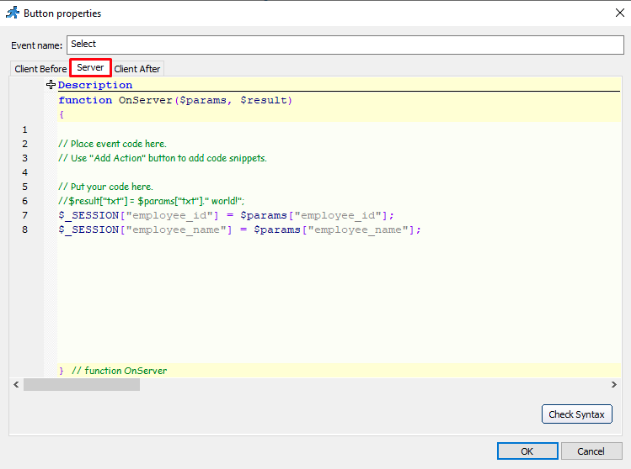Click the horizontal scrollbar left arrow

(x=15, y=384)
